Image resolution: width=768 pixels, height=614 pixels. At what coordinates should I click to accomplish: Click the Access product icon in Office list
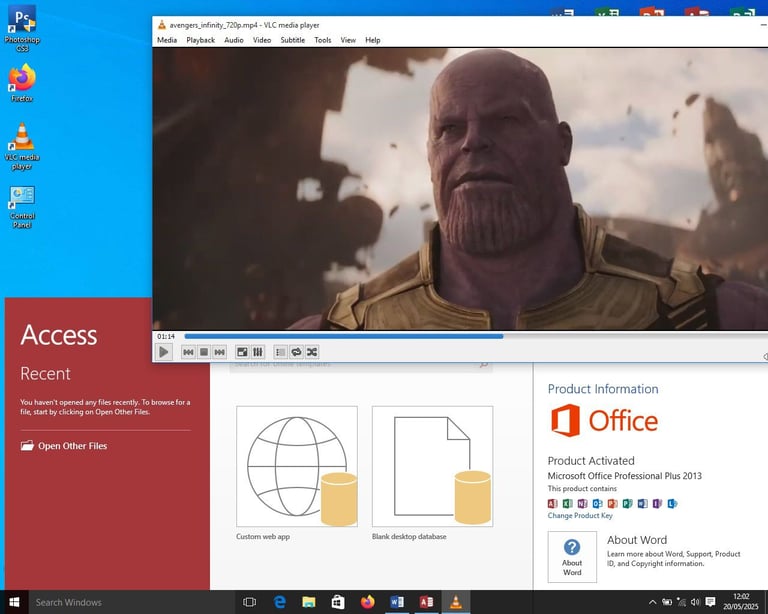[x=552, y=503]
